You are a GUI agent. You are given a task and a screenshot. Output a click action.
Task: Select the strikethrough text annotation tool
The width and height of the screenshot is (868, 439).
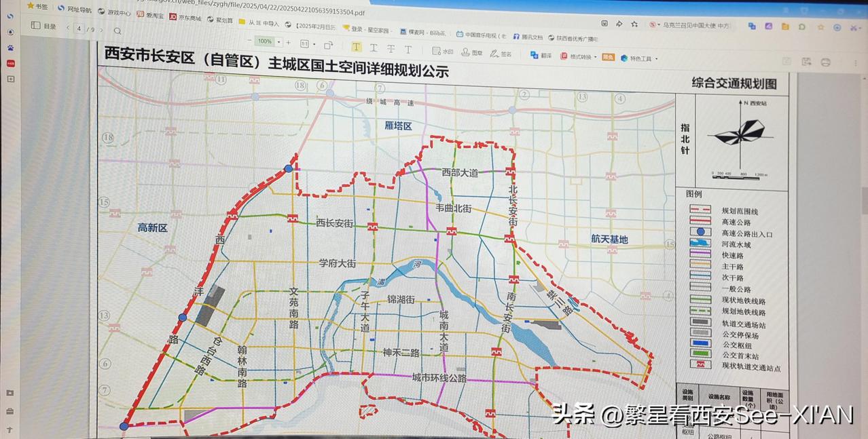[391, 48]
